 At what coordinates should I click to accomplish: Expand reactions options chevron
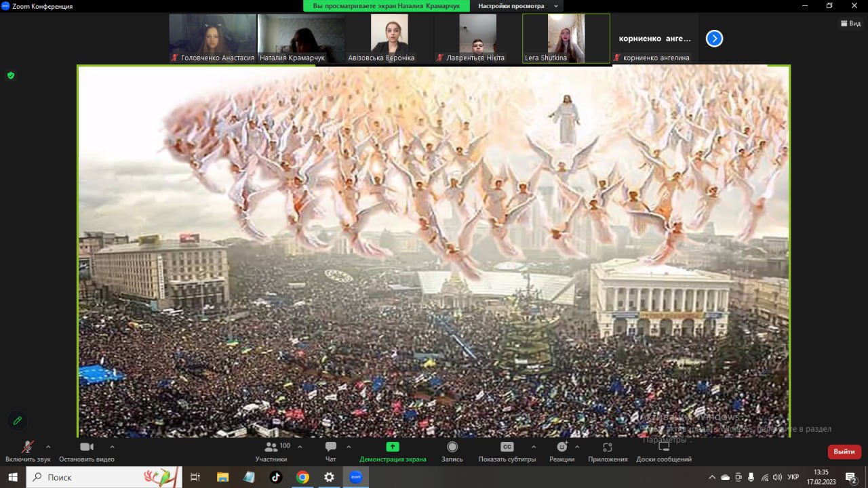(577, 447)
